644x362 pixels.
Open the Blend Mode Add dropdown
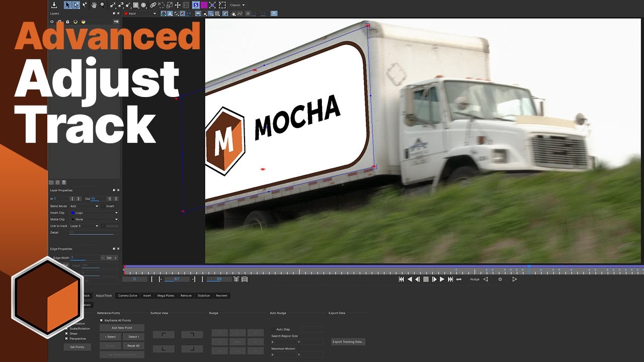tap(85, 206)
